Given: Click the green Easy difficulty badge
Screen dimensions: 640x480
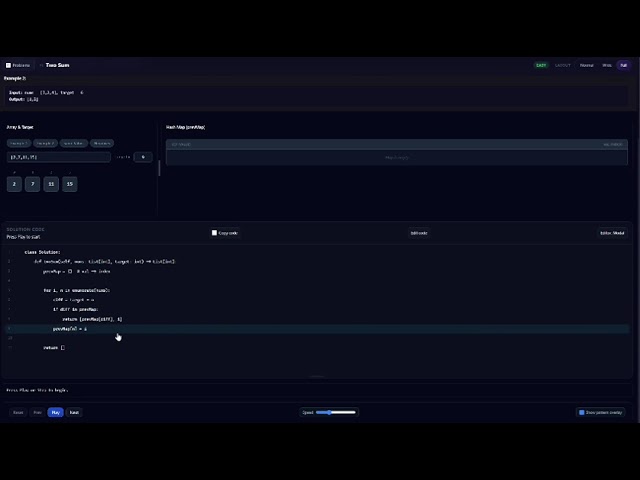Looking at the screenshot, I should pos(541,65).
